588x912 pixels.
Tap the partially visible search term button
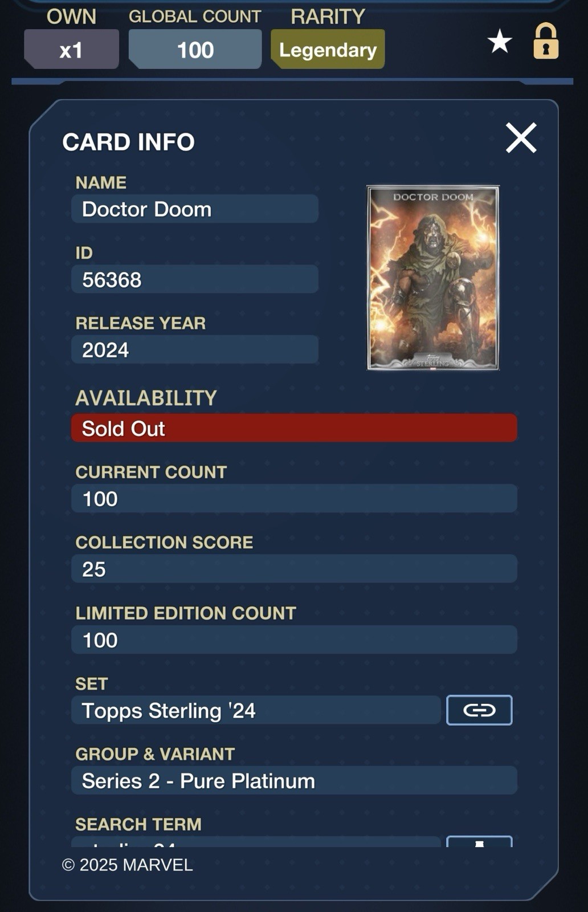(479, 841)
